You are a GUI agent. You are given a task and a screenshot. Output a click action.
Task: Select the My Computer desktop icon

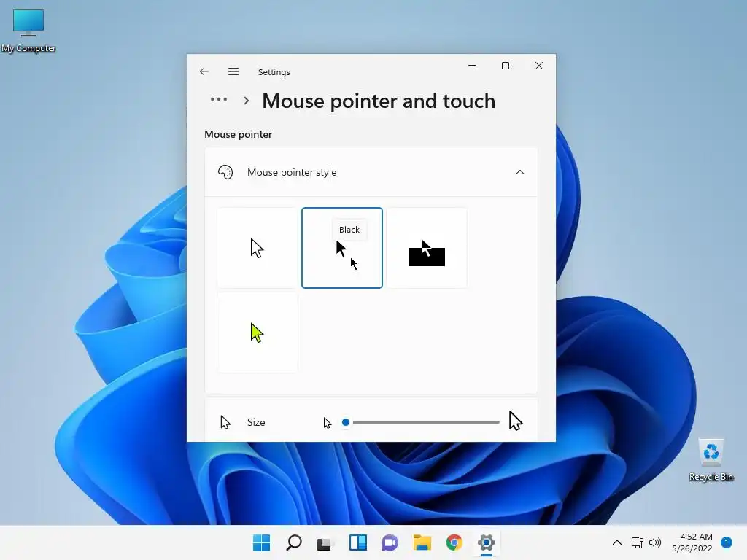tap(28, 31)
